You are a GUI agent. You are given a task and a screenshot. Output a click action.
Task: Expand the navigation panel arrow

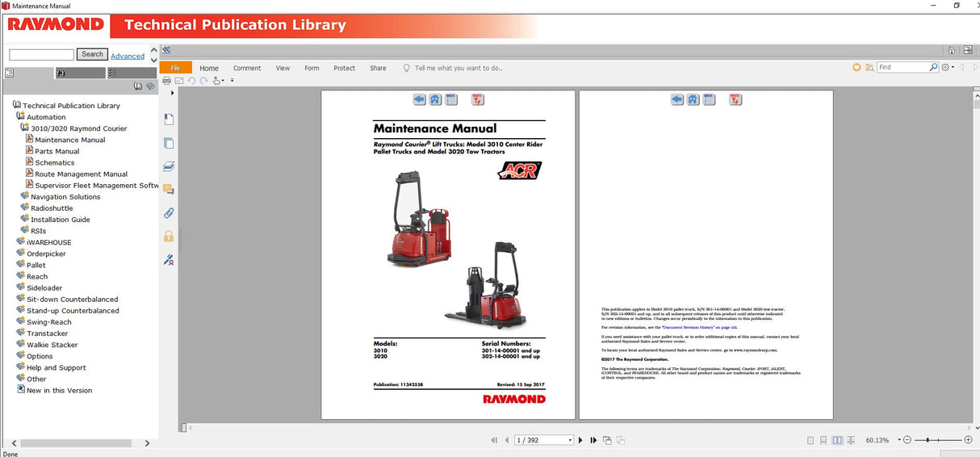[172, 93]
